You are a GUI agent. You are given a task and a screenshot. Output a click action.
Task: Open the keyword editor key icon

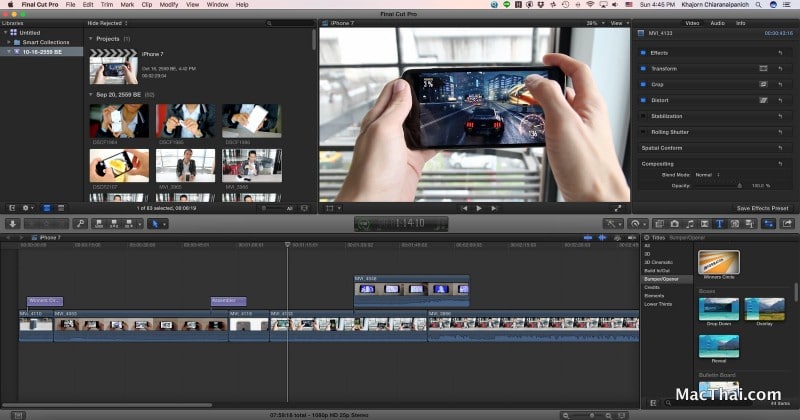tap(80, 224)
